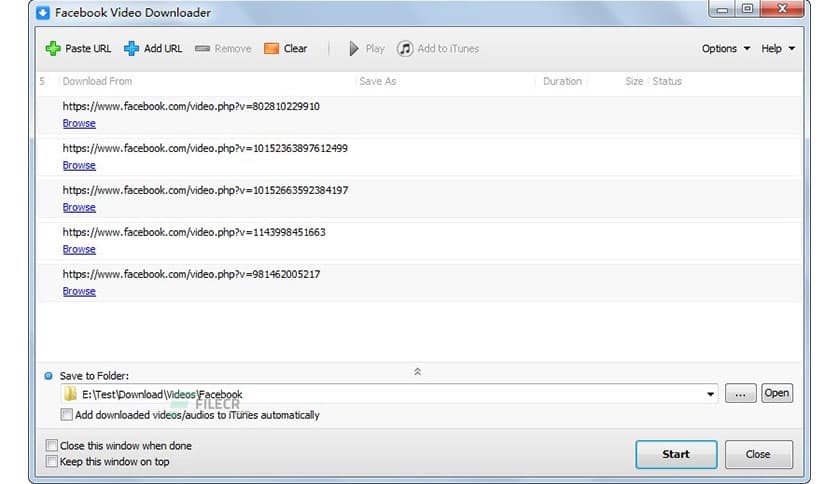Select the URL ending in 1143998451663

coord(194,232)
